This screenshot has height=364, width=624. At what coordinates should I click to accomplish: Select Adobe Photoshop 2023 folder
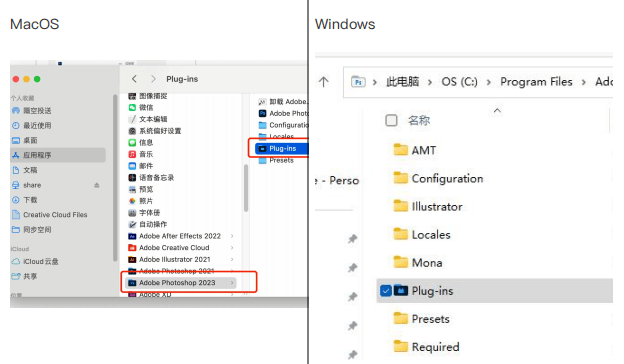pyautogui.click(x=181, y=283)
